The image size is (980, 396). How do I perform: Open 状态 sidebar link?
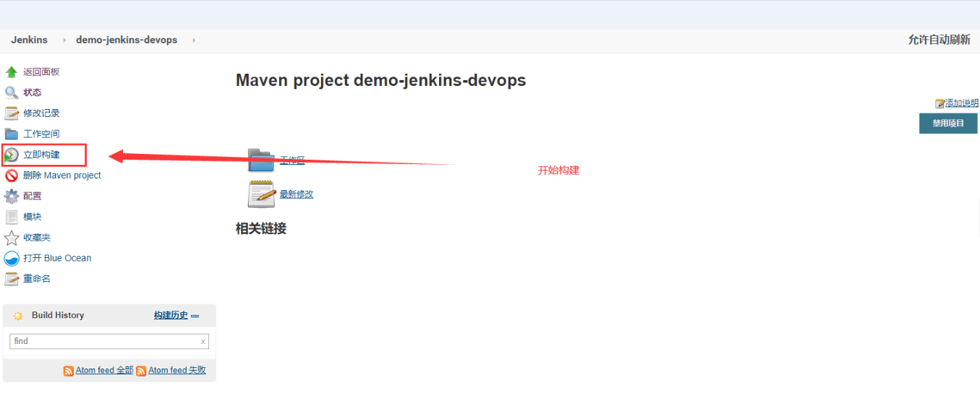33,92
